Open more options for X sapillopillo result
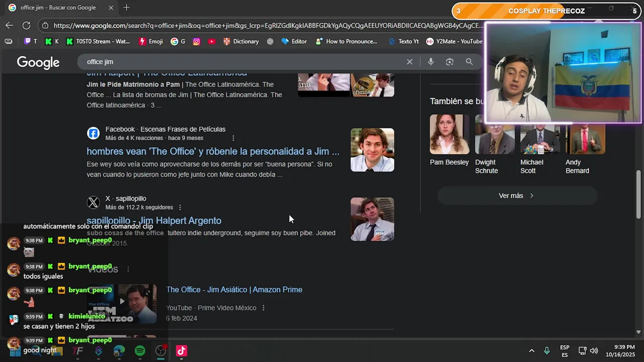644x362 pixels. click(180, 208)
